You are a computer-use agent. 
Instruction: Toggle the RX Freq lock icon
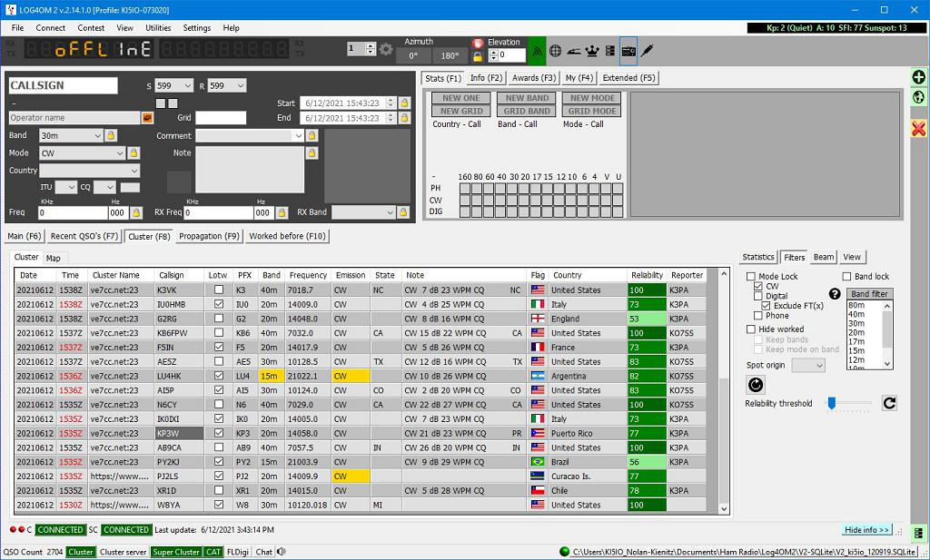point(282,212)
